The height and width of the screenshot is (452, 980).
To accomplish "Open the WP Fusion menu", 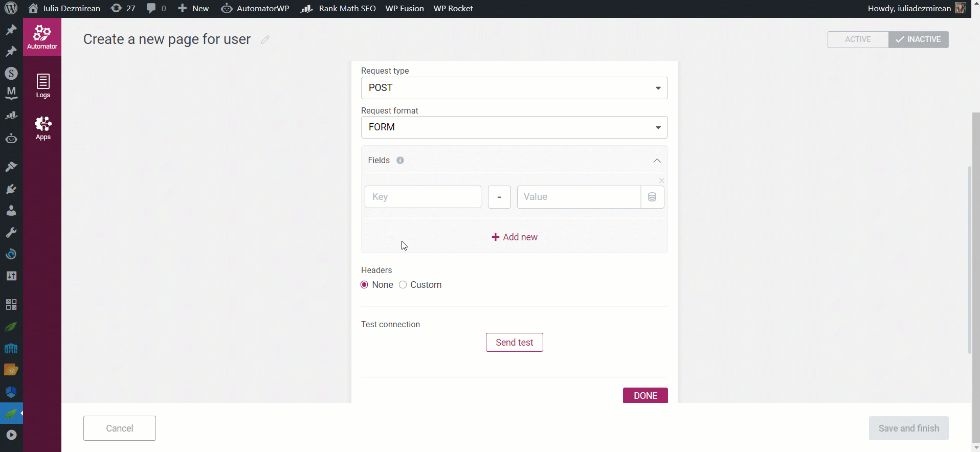I will tap(405, 8).
